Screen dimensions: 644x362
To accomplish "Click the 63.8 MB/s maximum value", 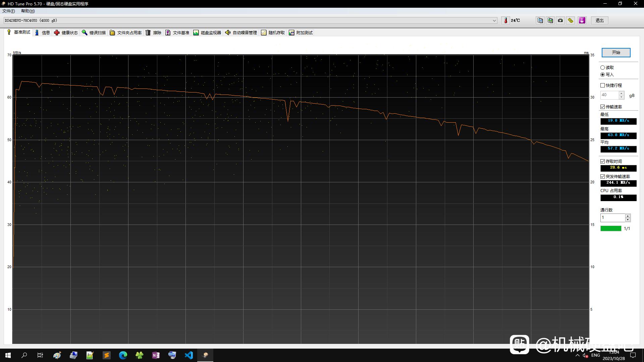I will point(618,135).
